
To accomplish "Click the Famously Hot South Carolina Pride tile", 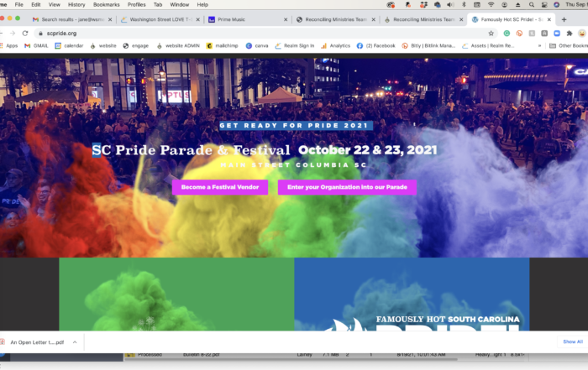I will [x=412, y=294].
